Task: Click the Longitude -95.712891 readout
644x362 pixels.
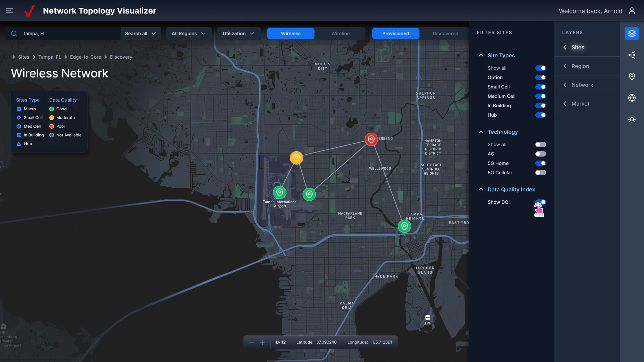Action: pyautogui.click(x=370, y=342)
